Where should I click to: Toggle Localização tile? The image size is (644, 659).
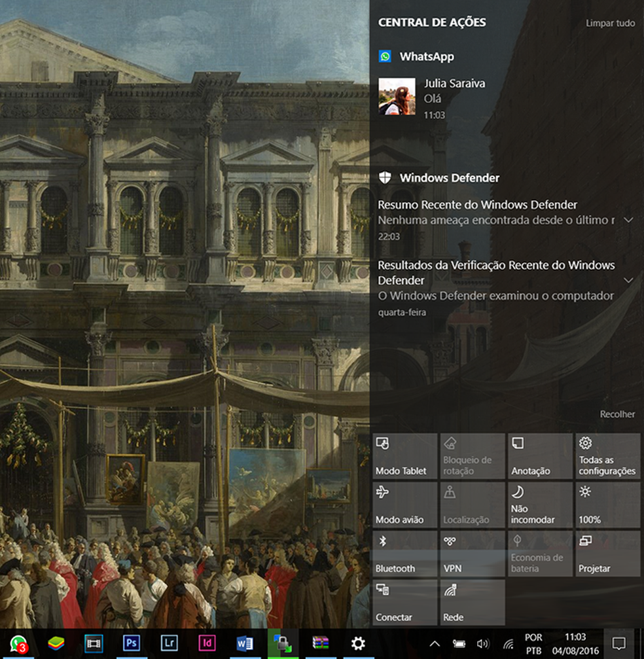tap(473, 505)
